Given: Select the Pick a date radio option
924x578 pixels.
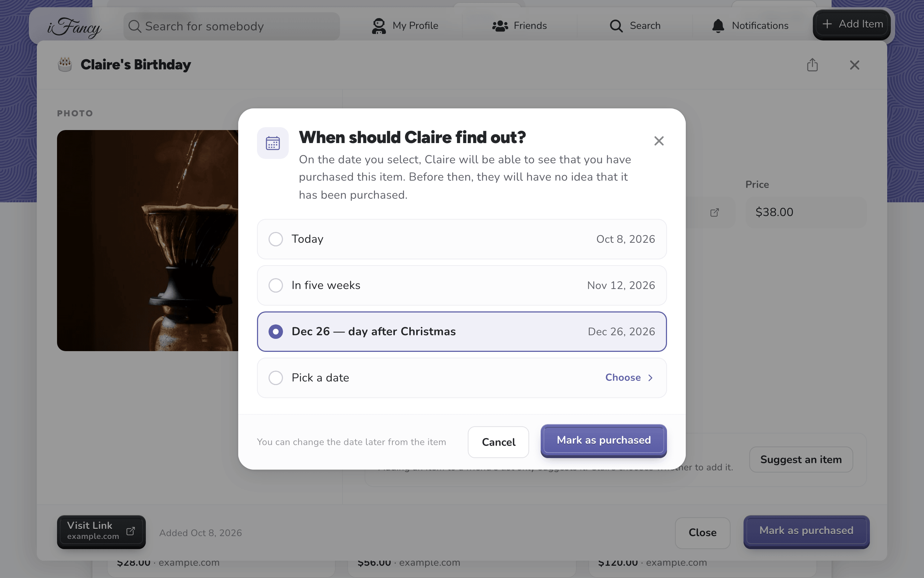Looking at the screenshot, I should [x=462, y=378].
